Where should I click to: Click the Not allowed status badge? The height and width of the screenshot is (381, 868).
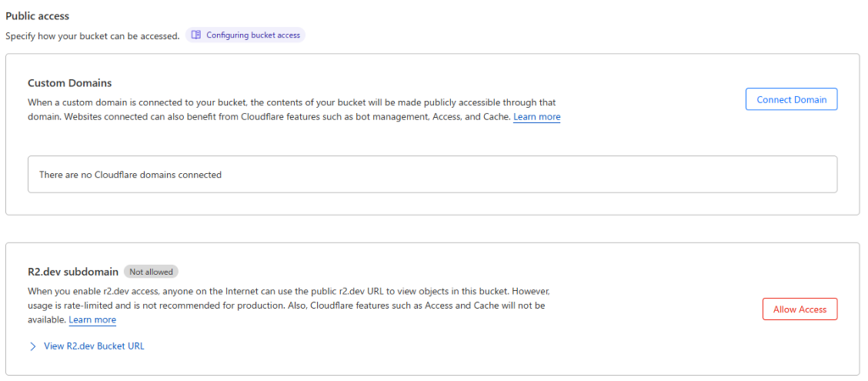click(151, 272)
